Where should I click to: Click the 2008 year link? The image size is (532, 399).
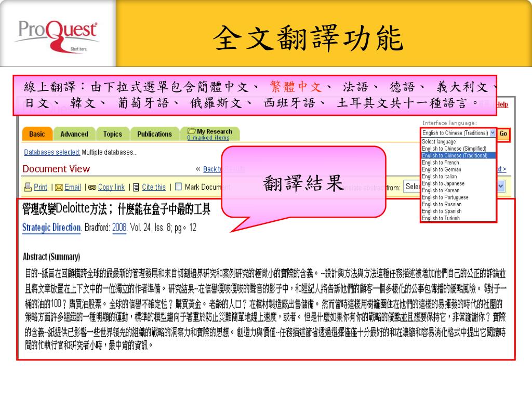(x=119, y=228)
